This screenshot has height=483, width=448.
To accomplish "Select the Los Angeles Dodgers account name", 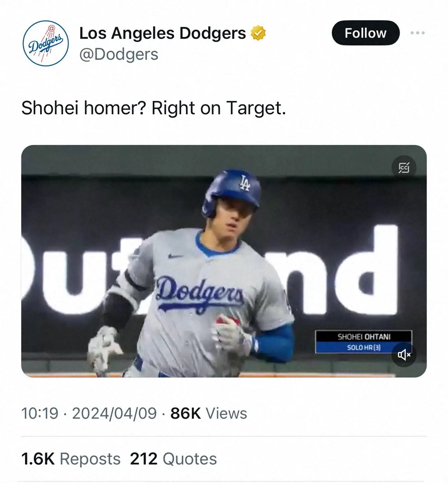I will click(x=163, y=33).
